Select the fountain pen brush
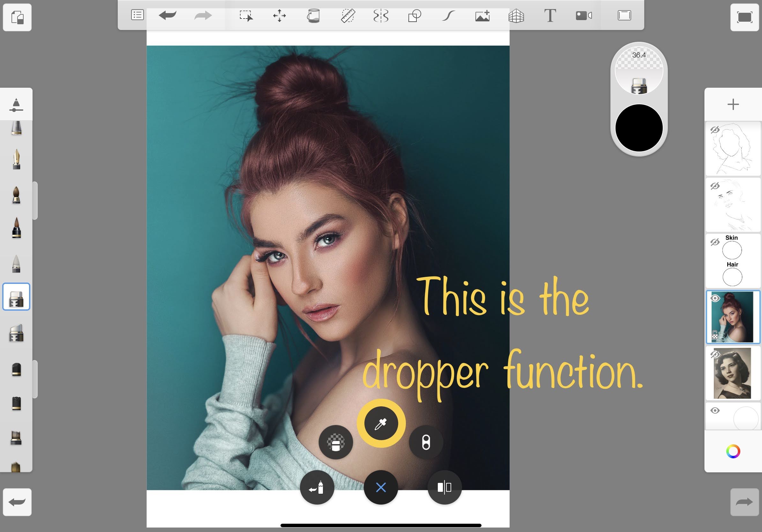 (16, 161)
